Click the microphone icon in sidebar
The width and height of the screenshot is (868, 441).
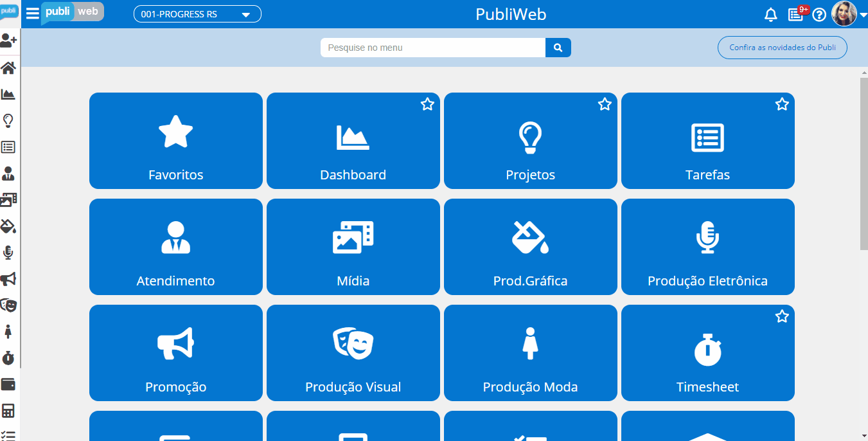pyautogui.click(x=8, y=253)
